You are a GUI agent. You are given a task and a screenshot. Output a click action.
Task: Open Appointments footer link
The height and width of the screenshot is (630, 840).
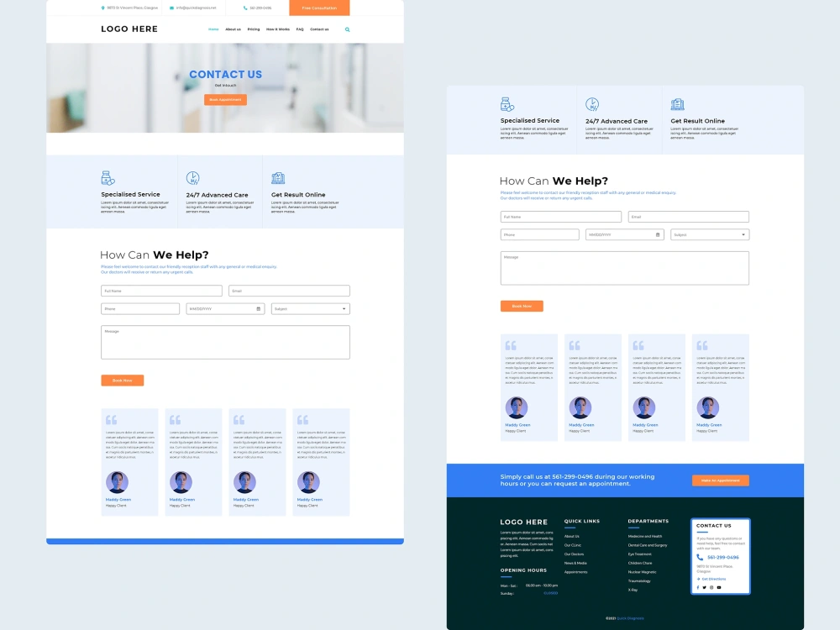pyautogui.click(x=576, y=572)
